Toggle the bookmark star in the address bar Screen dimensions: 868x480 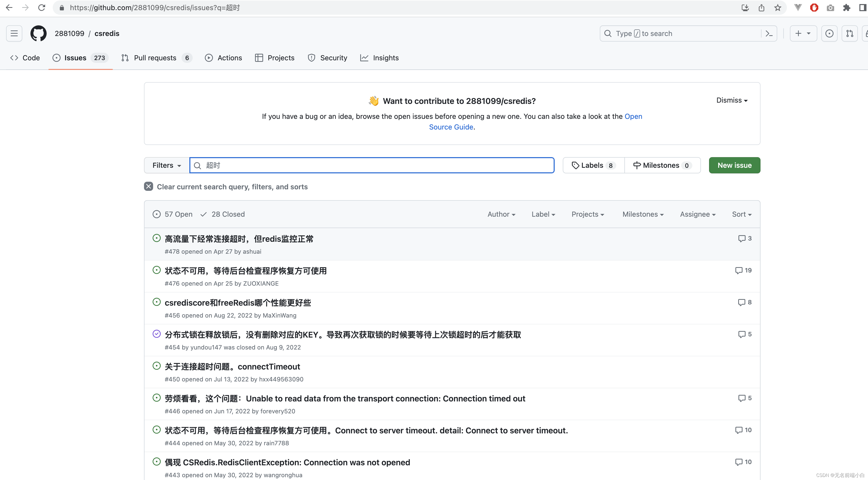coord(778,7)
